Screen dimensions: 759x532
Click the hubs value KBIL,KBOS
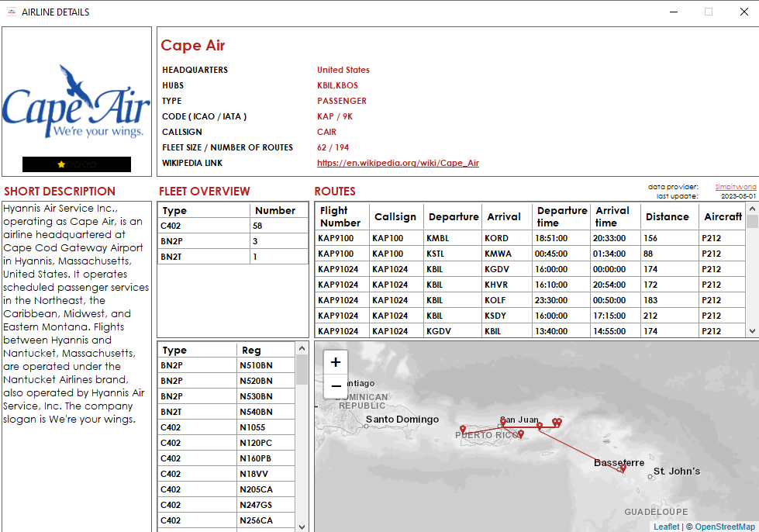(337, 85)
